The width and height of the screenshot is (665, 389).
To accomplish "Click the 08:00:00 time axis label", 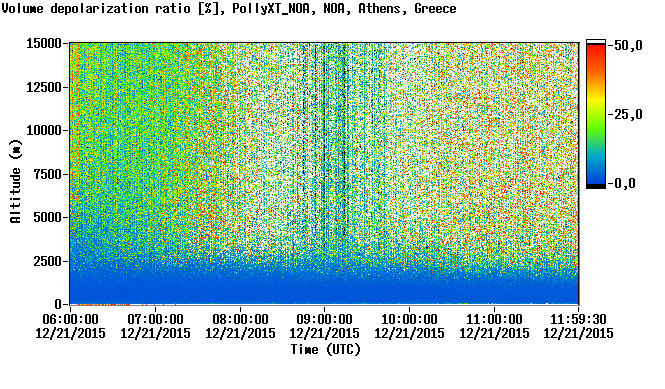I will coord(240,319).
